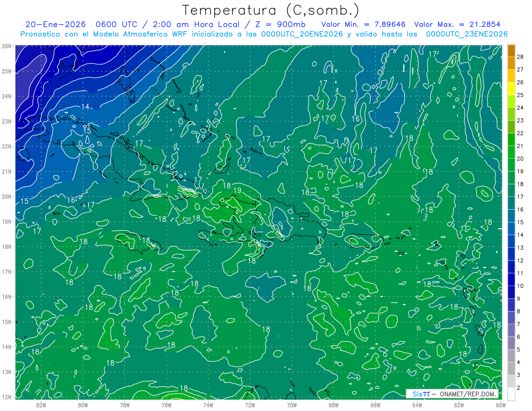Click the '70W' longitude axis label

pos(292,405)
